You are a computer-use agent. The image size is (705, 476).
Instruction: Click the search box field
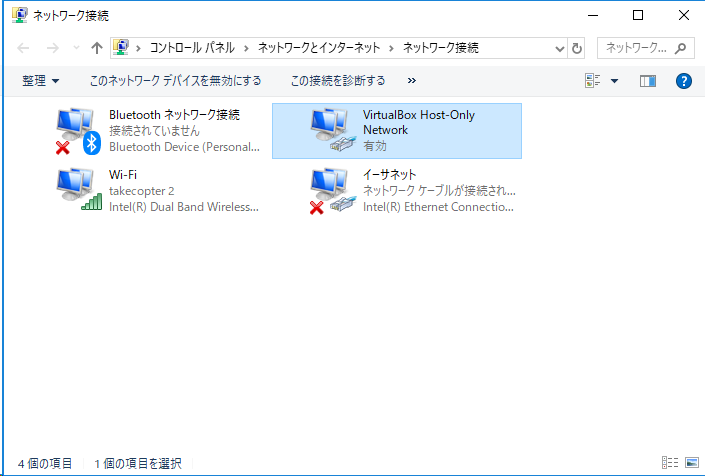(x=637, y=48)
